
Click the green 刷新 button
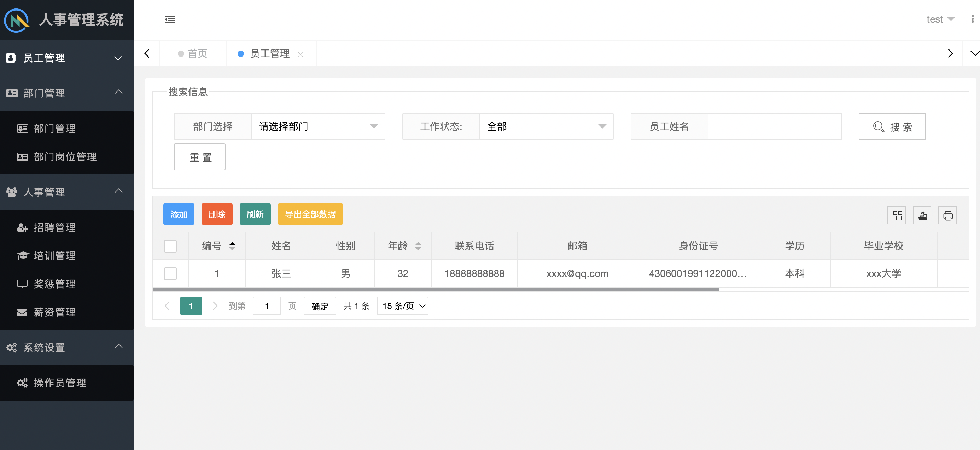pyautogui.click(x=255, y=214)
